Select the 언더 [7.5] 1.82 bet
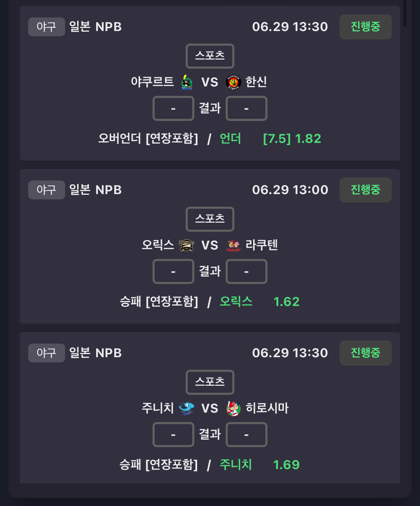Screen dimensions: 420x506 pyautogui.click(x=270, y=139)
